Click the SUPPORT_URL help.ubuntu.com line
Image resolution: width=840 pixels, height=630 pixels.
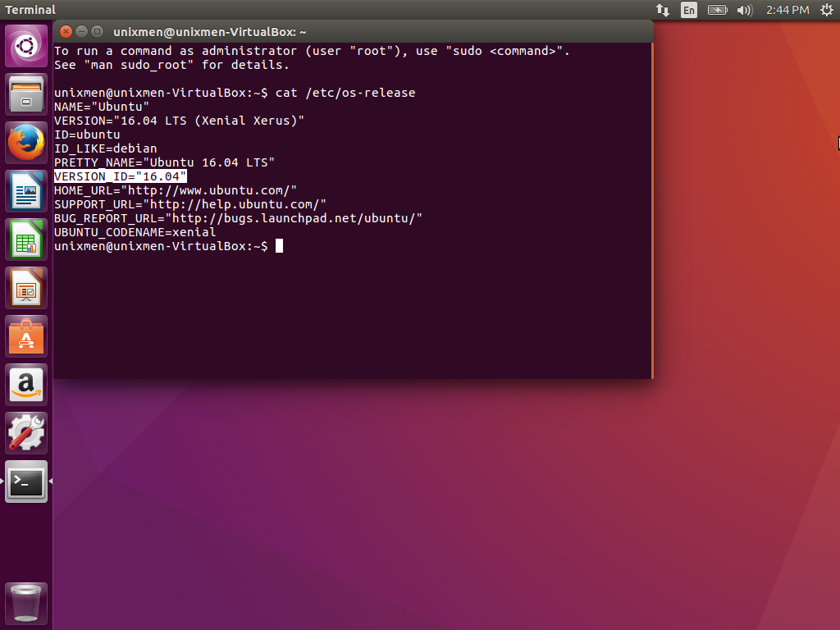(190, 204)
